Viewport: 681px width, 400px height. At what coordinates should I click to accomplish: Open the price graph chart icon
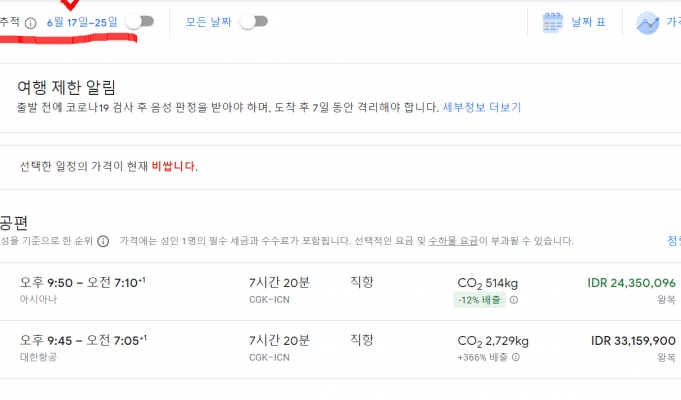click(x=648, y=22)
